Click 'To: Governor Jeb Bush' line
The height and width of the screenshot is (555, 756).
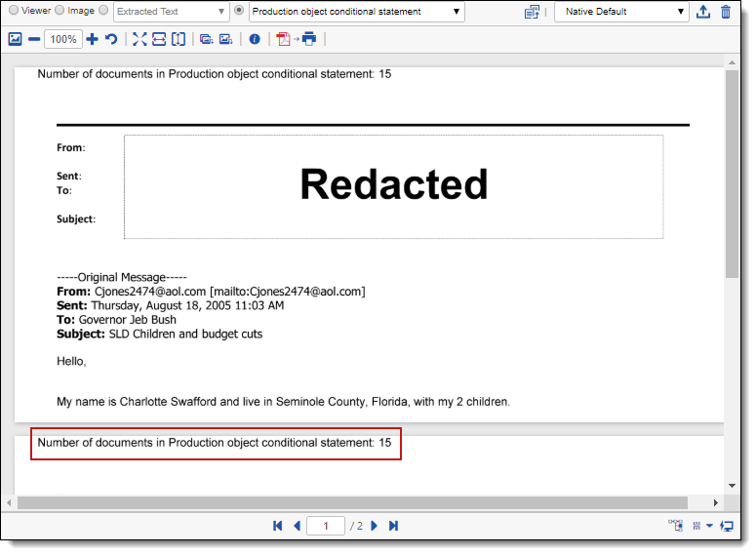click(x=116, y=320)
